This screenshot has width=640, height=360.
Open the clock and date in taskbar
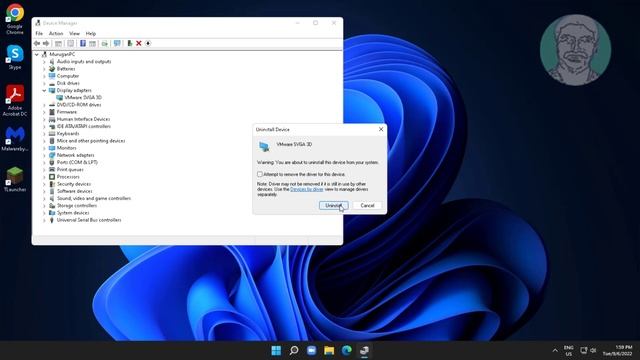point(619,351)
